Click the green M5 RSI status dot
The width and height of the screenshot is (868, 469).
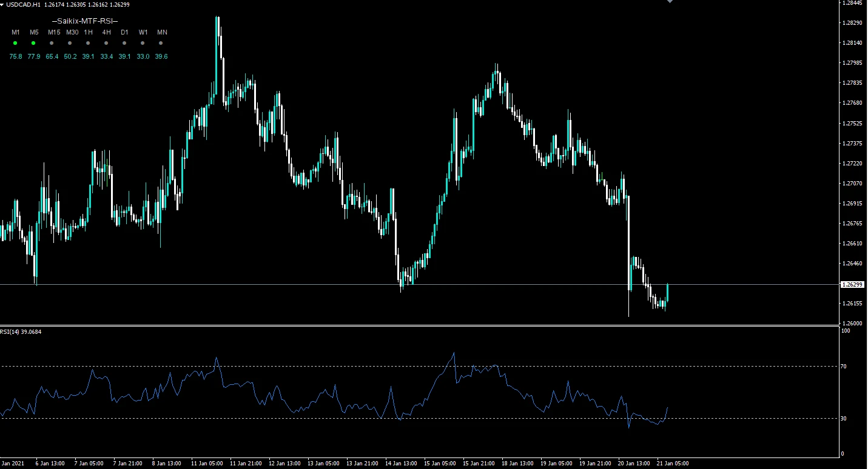click(33, 44)
